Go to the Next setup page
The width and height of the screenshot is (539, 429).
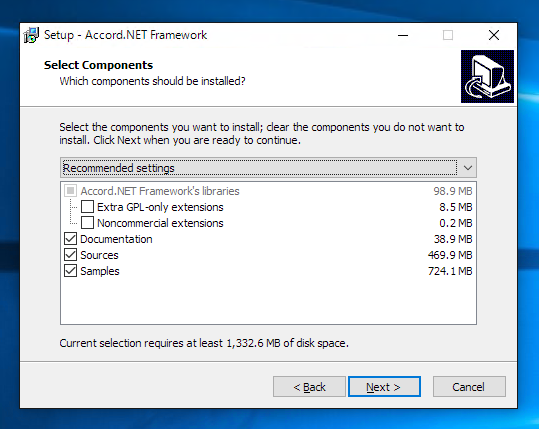click(384, 387)
